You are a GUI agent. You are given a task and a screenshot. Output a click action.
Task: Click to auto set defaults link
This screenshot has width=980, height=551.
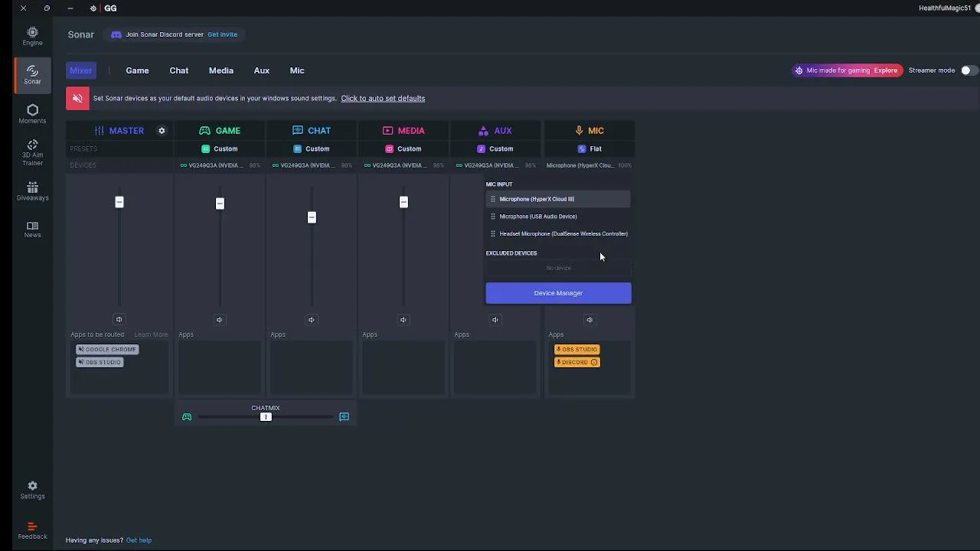click(x=383, y=98)
